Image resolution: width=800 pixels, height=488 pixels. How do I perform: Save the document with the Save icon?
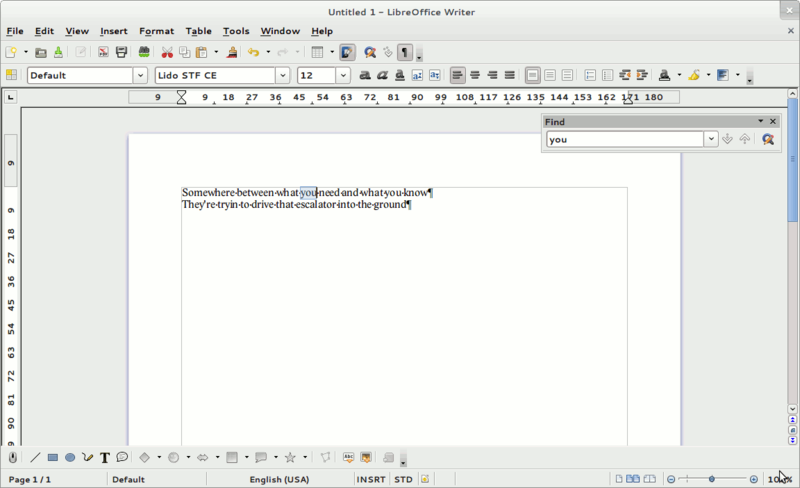click(58, 52)
